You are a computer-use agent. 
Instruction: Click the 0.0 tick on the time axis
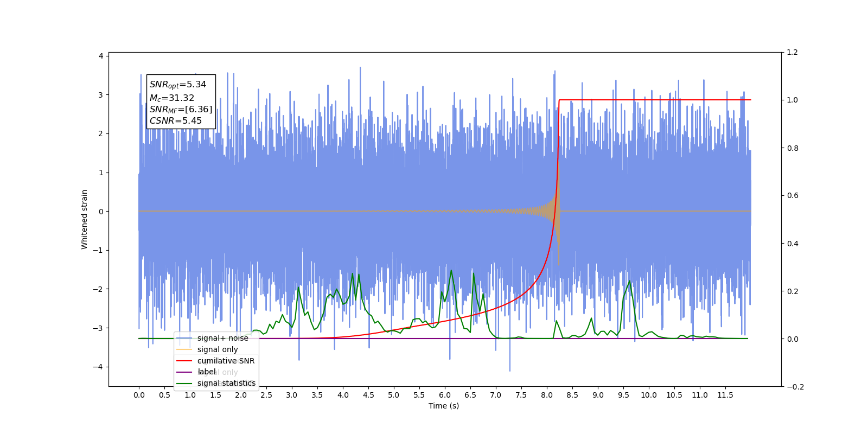tap(139, 395)
